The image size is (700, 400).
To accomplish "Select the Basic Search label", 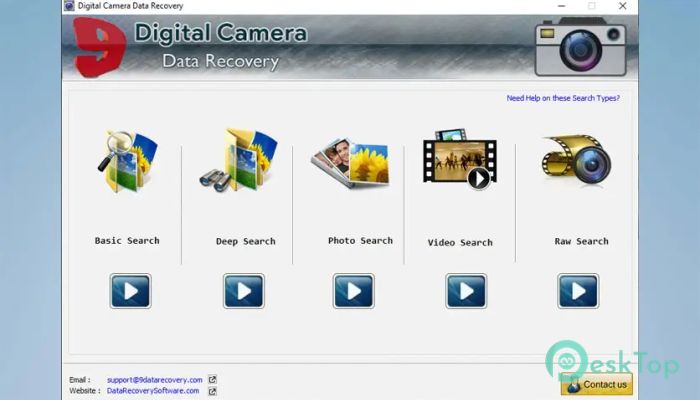I will (x=127, y=241).
